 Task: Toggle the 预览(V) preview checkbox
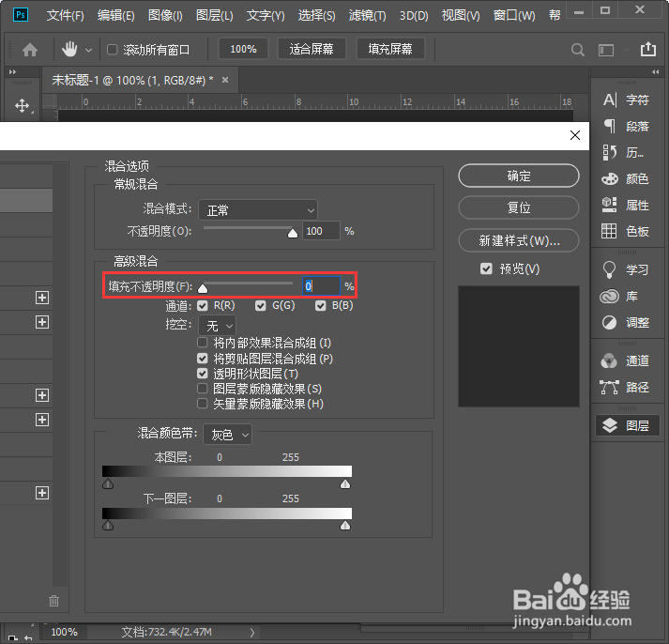tap(486, 268)
